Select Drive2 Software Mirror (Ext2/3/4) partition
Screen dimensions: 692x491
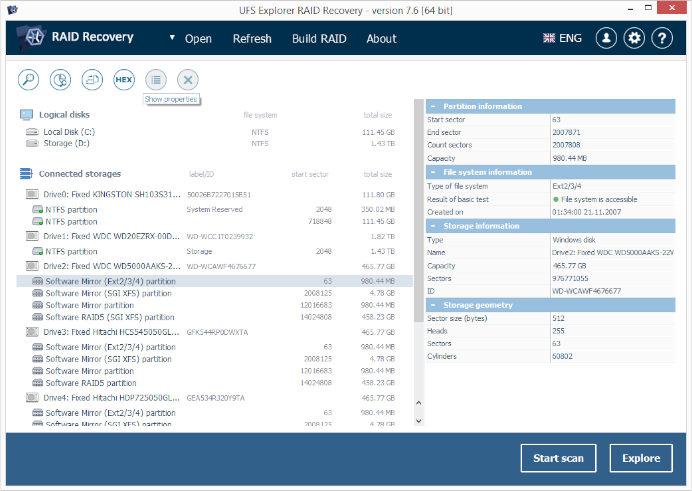(x=214, y=281)
